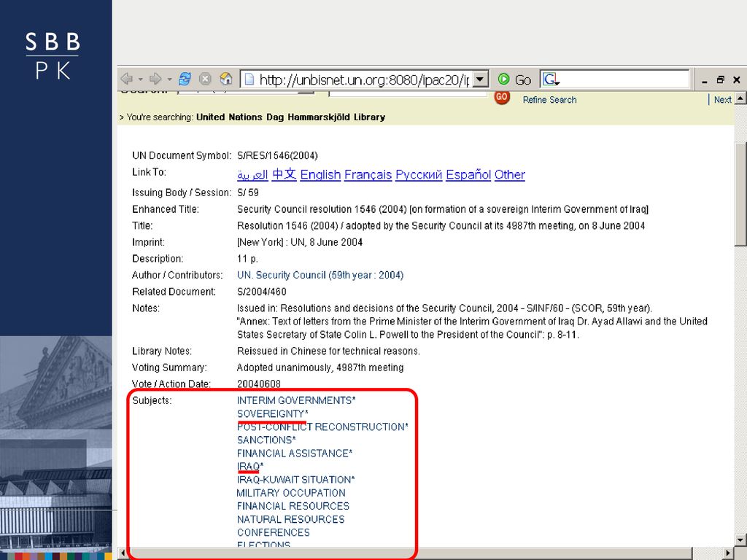Click the red GO search button
The image size is (747, 560).
pos(502,97)
